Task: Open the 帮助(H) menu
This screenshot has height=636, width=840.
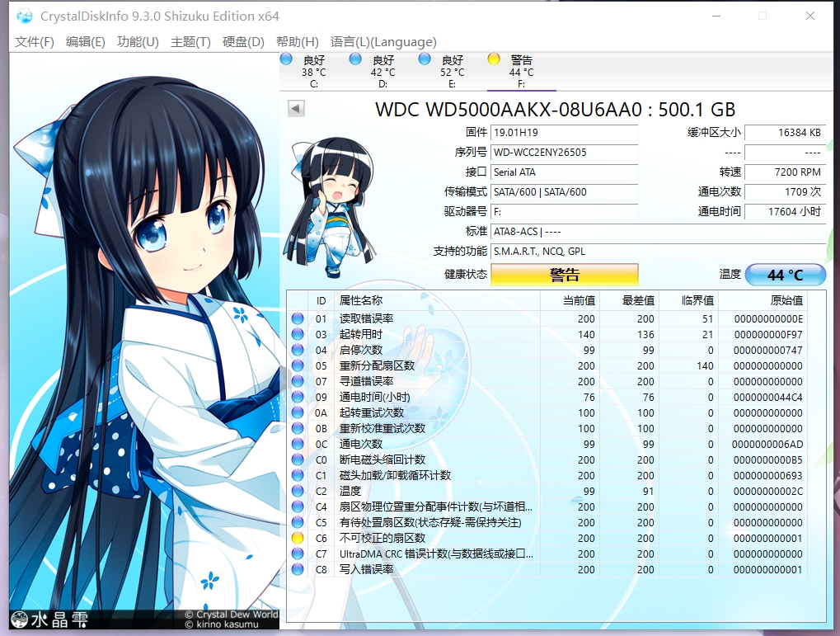Action: (298, 42)
